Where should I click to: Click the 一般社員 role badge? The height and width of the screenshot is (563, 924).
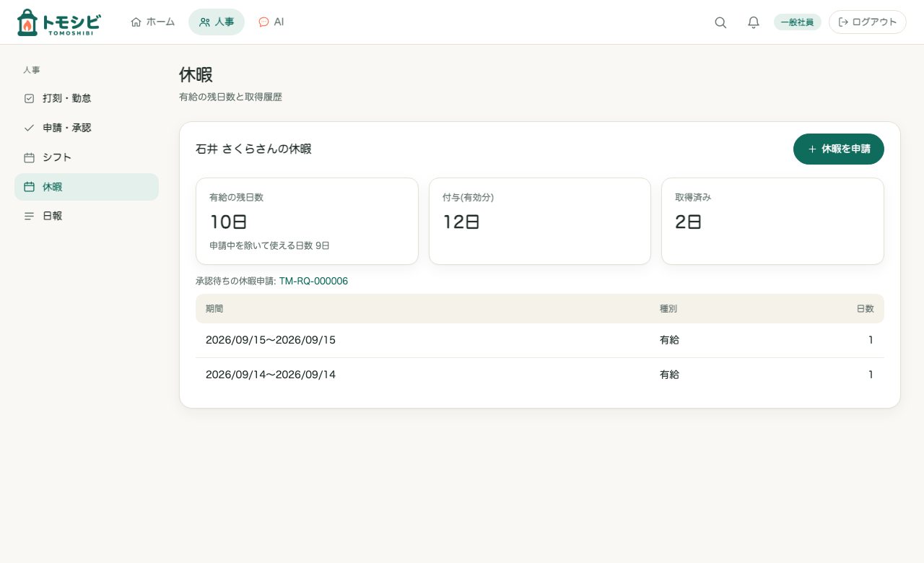[x=798, y=22]
